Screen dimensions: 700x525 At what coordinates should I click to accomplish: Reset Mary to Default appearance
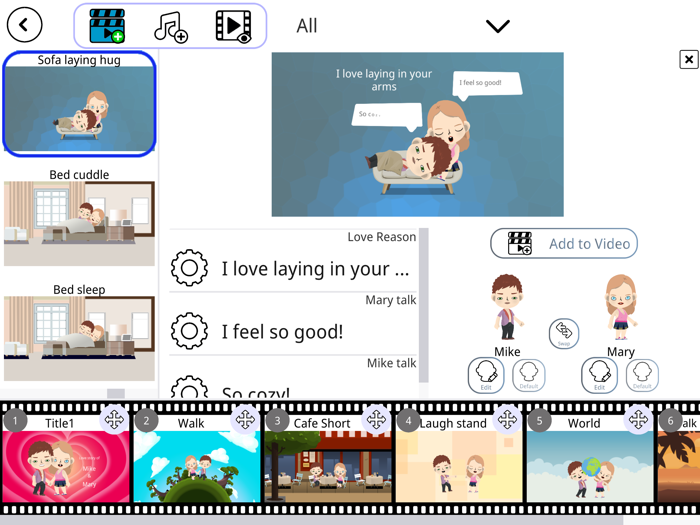pyautogui.click(x=642, y=375)
